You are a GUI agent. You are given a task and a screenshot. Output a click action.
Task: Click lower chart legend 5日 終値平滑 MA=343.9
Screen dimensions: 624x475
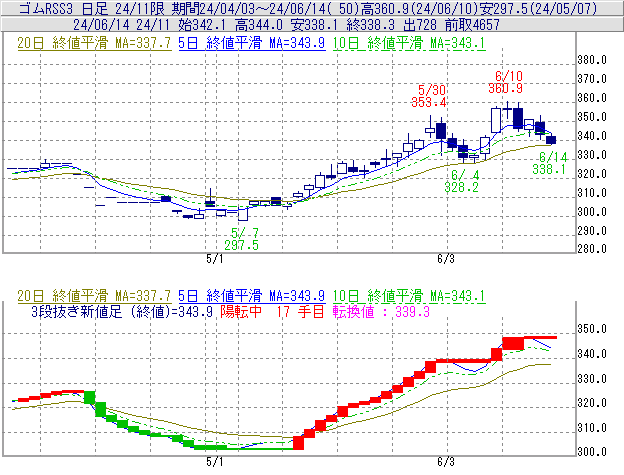coord(252,296)
